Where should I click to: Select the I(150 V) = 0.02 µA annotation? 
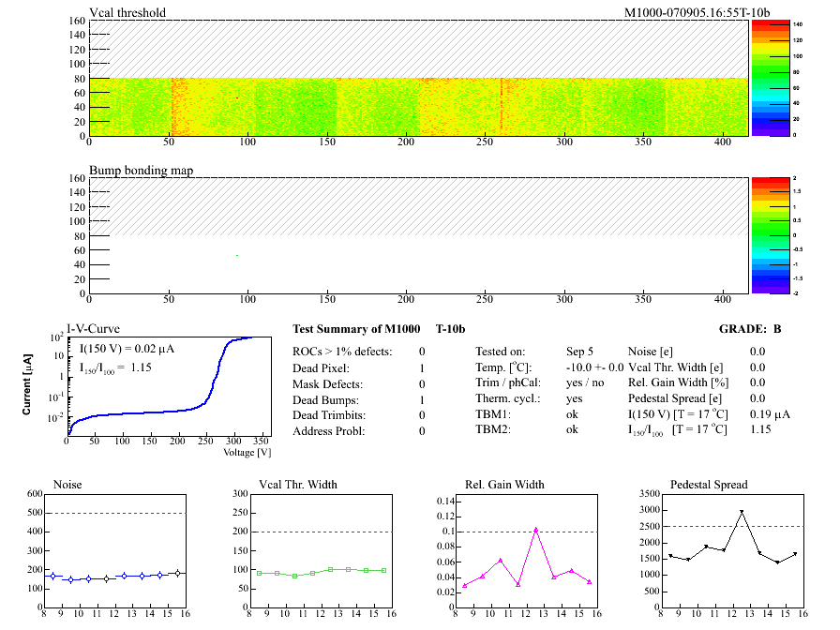(x=127, y=349)
